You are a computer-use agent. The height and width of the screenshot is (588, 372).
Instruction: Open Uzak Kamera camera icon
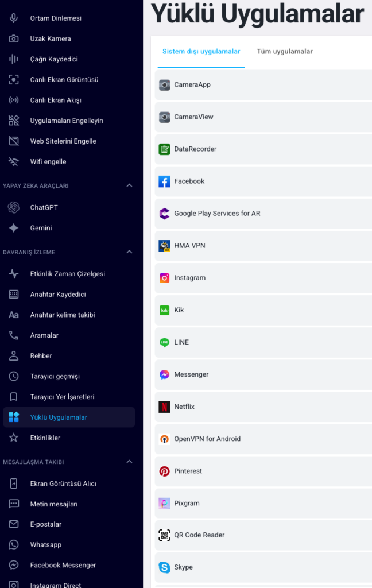point(14,38)
